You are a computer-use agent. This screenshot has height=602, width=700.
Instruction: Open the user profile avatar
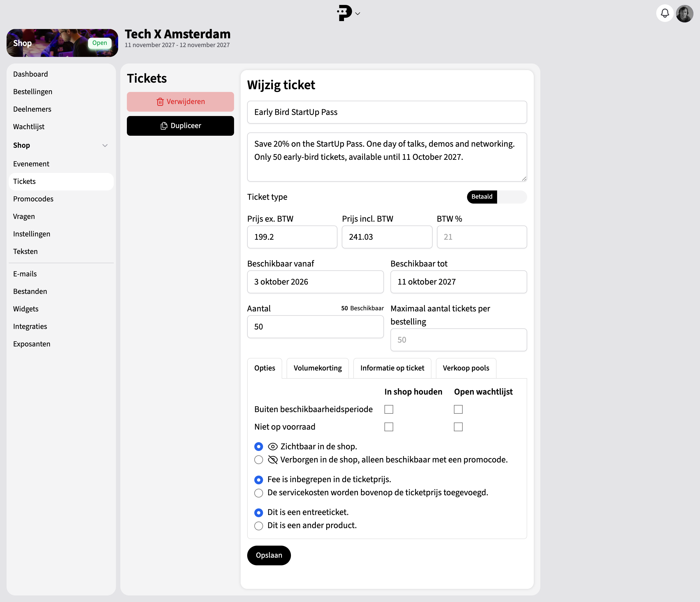click(x=684, y=13)
